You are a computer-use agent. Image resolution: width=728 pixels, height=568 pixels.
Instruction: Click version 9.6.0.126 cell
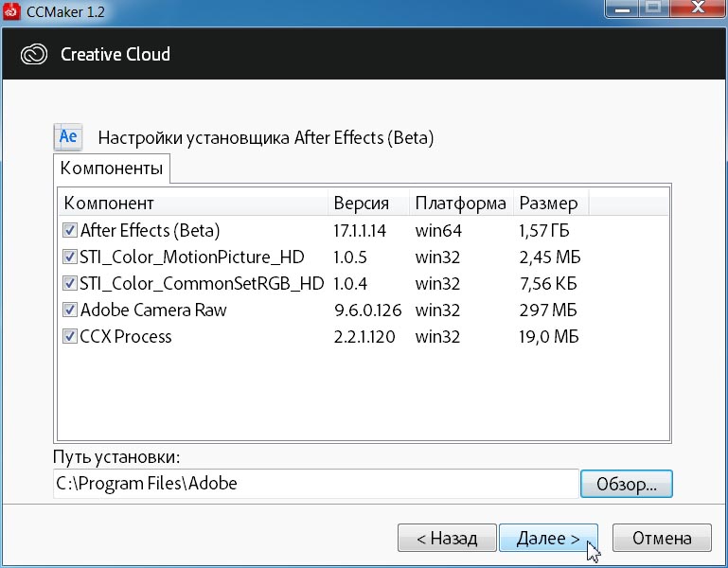tap(367, 311)
